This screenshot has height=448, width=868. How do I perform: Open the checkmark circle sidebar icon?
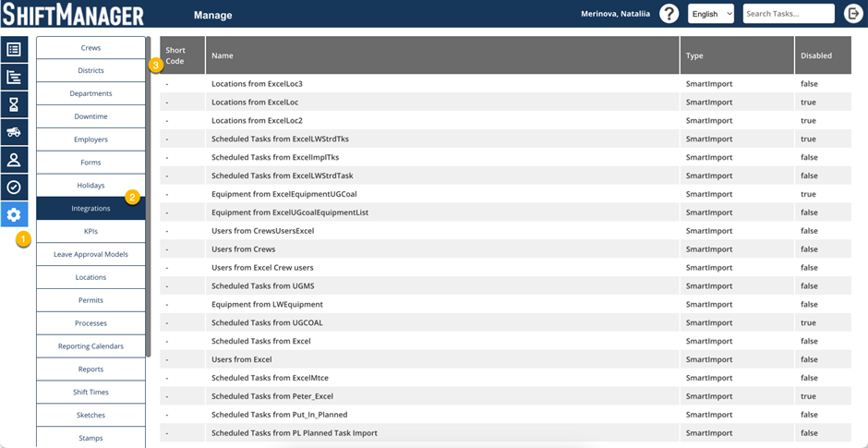[x=14, y=187]
